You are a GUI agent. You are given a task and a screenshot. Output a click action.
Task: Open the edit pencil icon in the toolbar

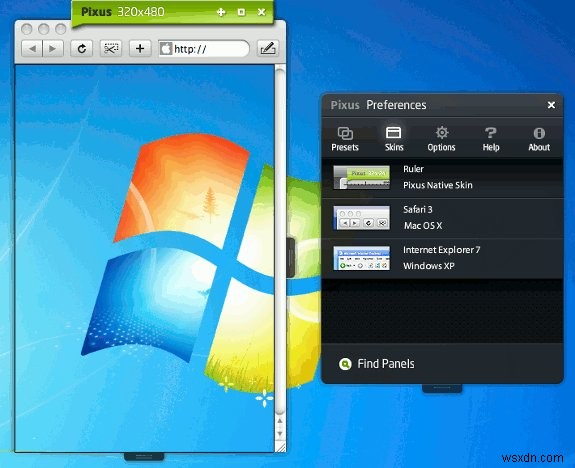(268, 49)
